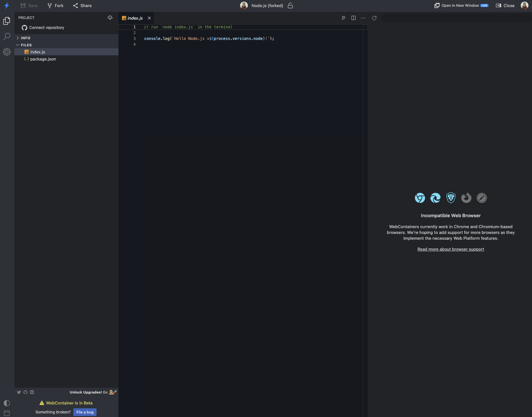The height and width of the screenshot is (417, 532).
Task: Fork the Node.js project
Action: [x=55, y=5]
